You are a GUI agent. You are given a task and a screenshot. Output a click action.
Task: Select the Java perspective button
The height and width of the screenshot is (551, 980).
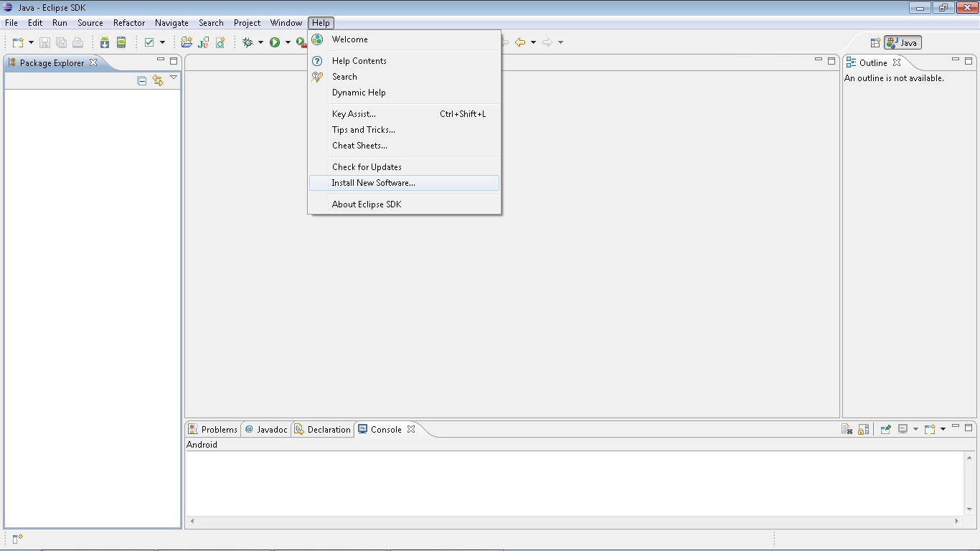(x=903, y=43)
